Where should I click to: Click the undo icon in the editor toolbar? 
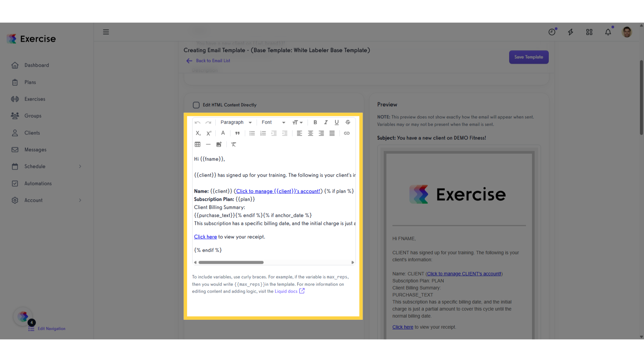coord(198,123)
